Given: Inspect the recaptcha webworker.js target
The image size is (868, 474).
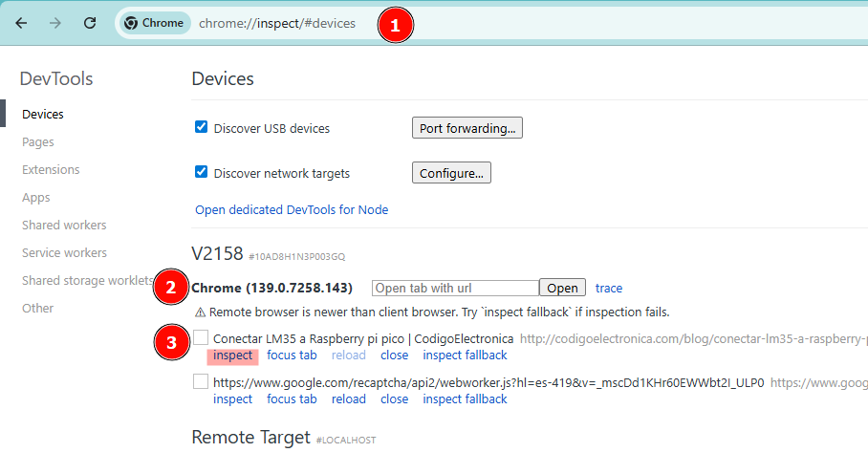Looking at the screenshot, I should 232,399.
